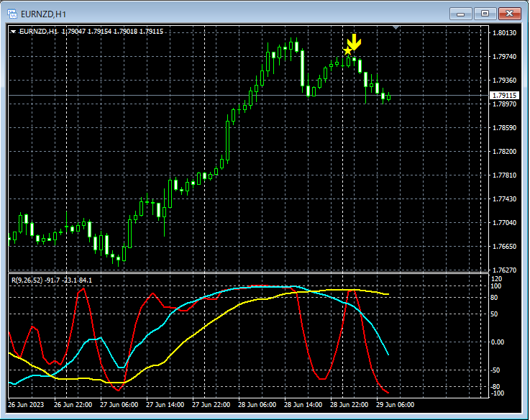This screenshot has height=420, width=530.
Task: Click the 0.00 level on indicator scale
Action: (x=498, y=342)
